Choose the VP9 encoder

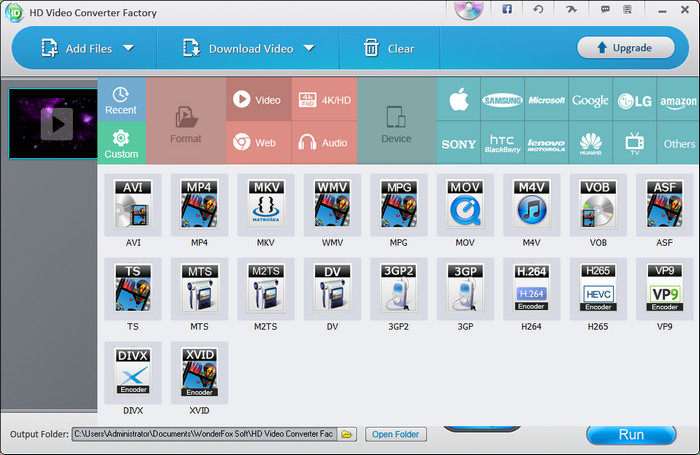(665, 289)
